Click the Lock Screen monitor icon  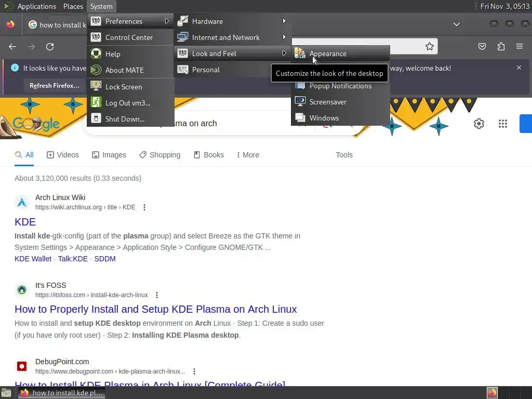tap(96, 86)
